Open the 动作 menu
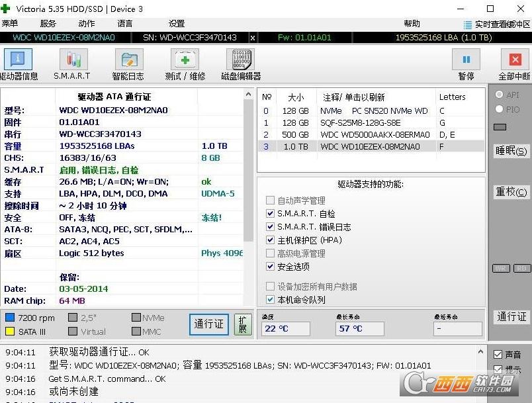 pos(87,23)
